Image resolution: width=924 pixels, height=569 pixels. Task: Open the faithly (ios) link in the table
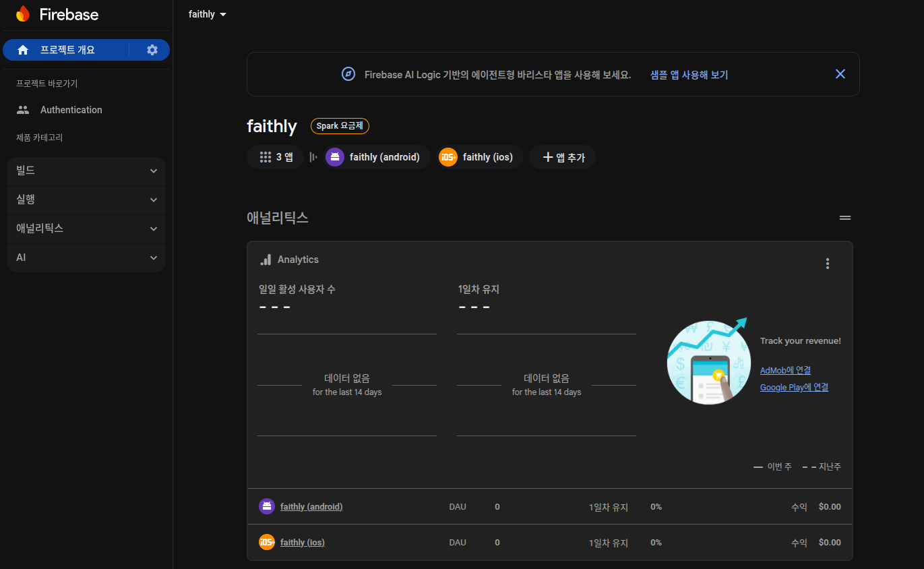tap(303, 542)
